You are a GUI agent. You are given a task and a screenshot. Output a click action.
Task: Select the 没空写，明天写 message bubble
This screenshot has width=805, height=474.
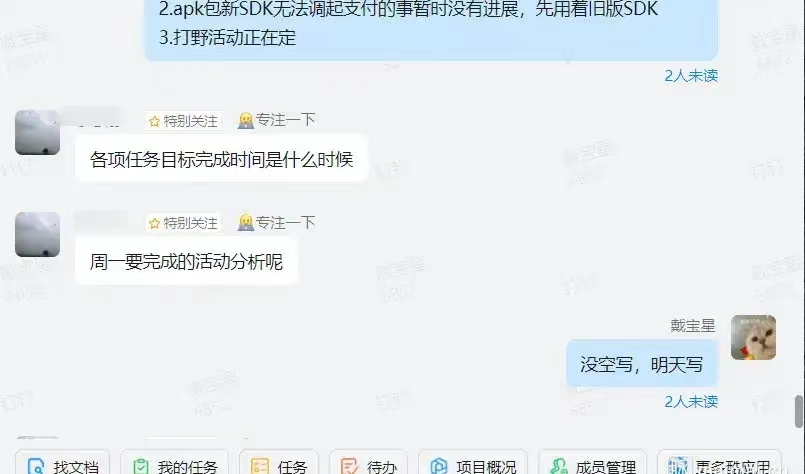click(x=642, y=364)
